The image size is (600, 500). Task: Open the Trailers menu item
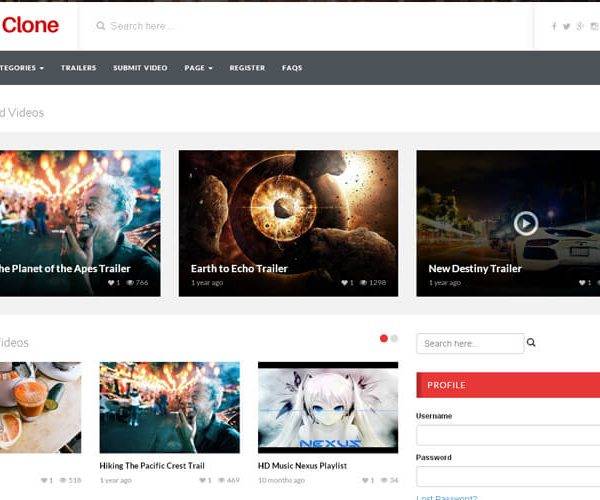[78, 68]
